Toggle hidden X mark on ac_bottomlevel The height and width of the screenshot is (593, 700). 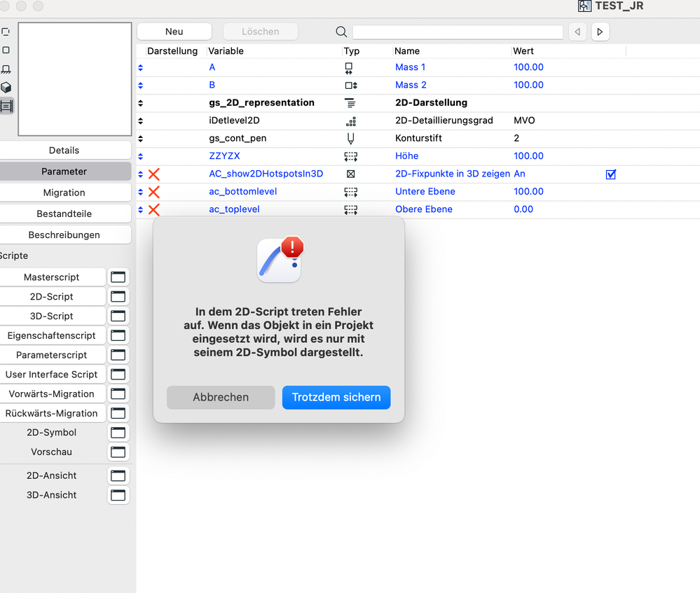[154, 192]
